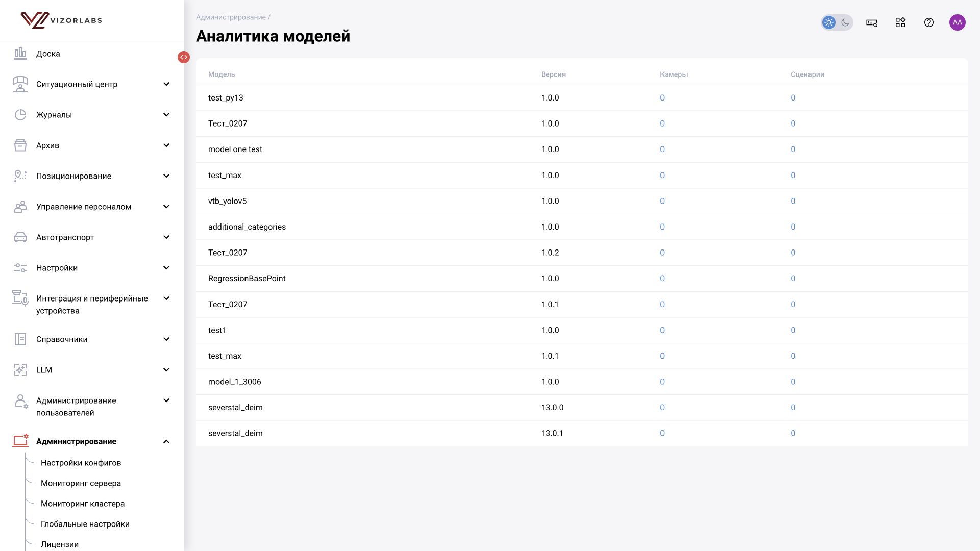Click the scenarios count for model one test

(793, 149)
